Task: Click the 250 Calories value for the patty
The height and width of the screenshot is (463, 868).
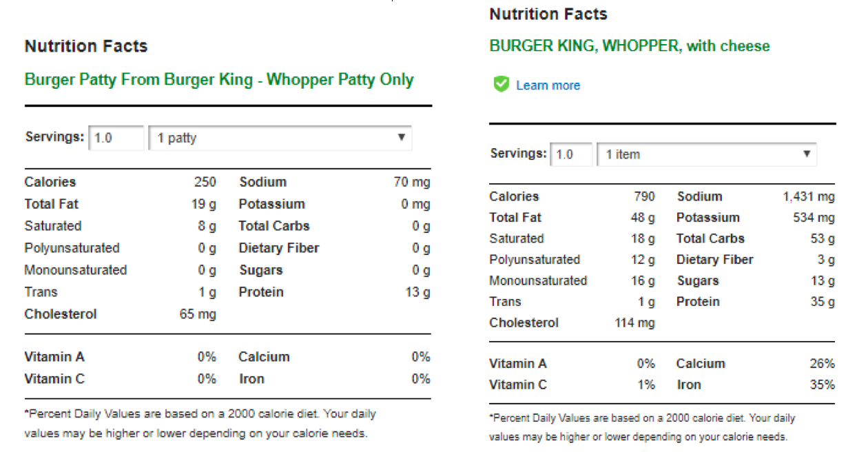Action: click(x=205, y=182)
